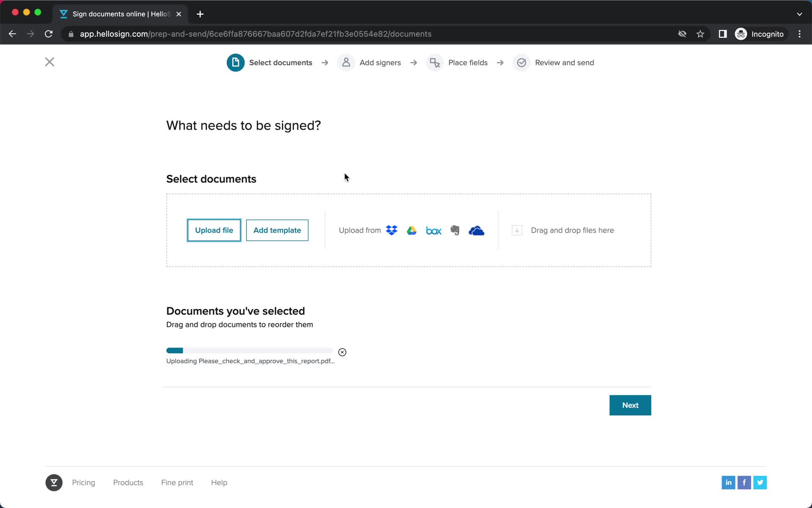
Task: Click the HelloSign logo icon
Action: pyautogui.click(x=53, y=482)
